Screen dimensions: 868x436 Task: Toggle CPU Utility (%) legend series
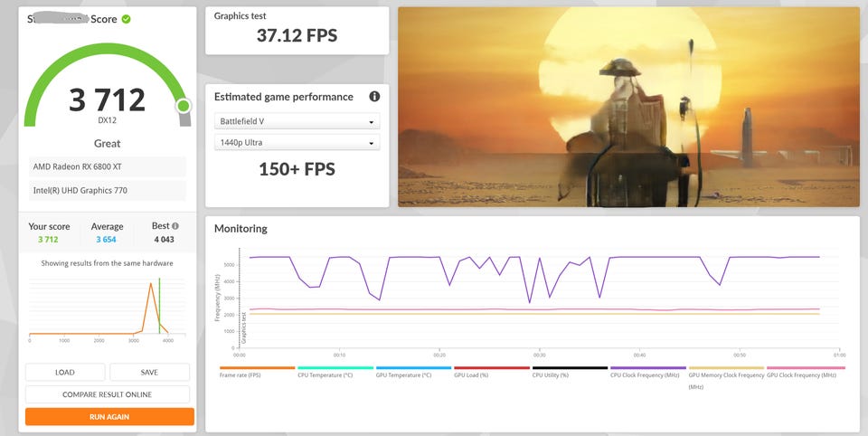569,374
